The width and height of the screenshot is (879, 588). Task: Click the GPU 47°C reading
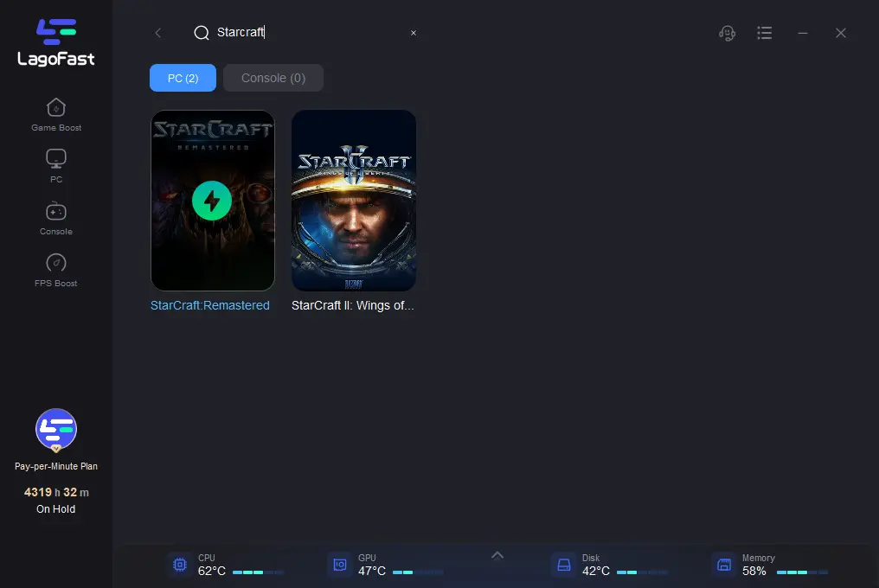pyautogui.click(x=372, y=572)
